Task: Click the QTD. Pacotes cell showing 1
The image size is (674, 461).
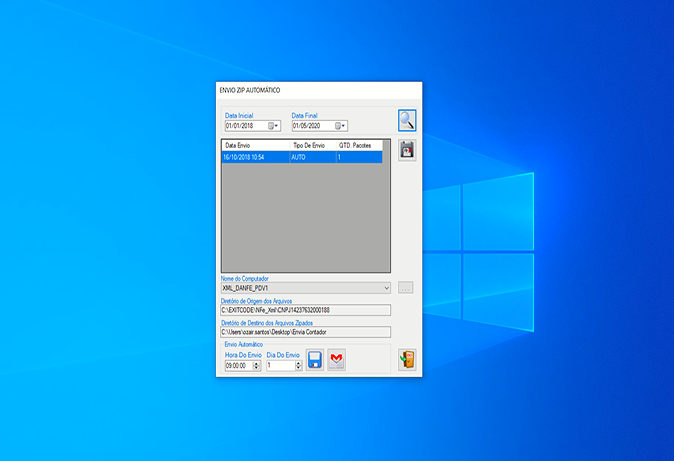Action: (x=359, y=157)
